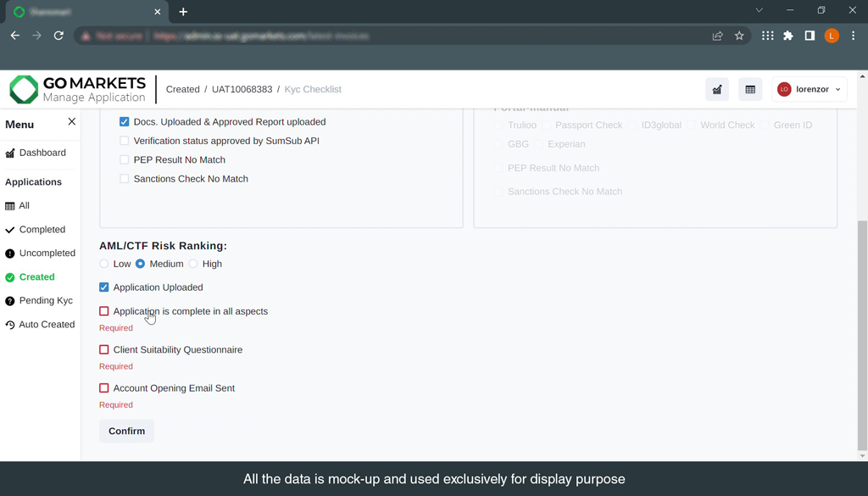Check the disabled World Check checkbox

pyautogui.click(x=691, y=125)
